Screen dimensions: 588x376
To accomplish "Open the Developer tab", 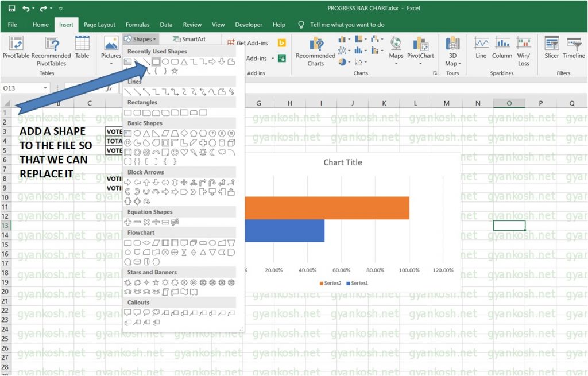I will point(248,25).
